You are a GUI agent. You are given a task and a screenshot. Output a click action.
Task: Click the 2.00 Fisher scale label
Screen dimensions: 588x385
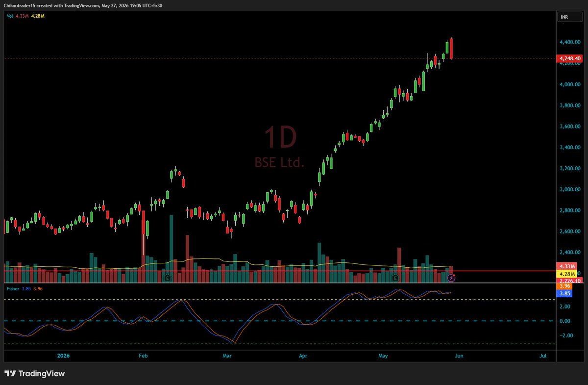[x=565, y=307]
